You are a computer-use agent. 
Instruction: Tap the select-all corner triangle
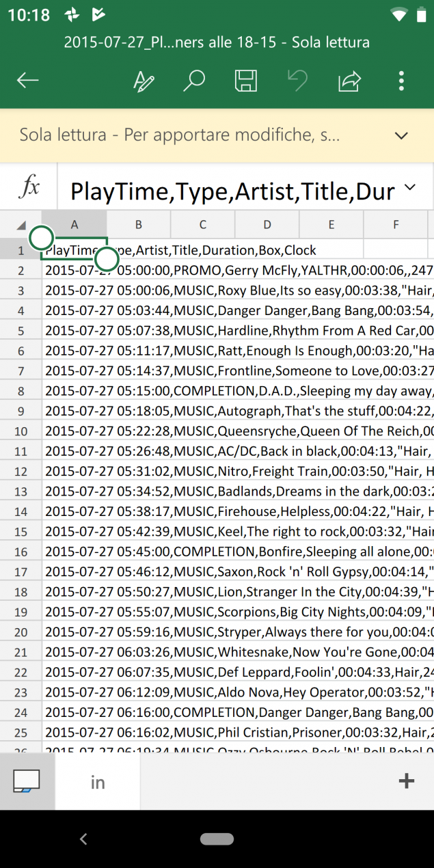[21, 225]
